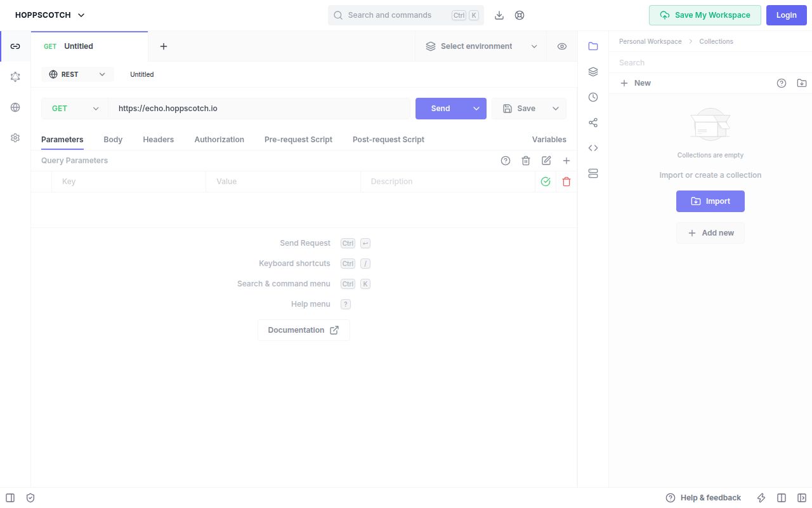The image size is (812, 508).
Task: Open bulk edit for query parameters
Action: coord(546,161)
